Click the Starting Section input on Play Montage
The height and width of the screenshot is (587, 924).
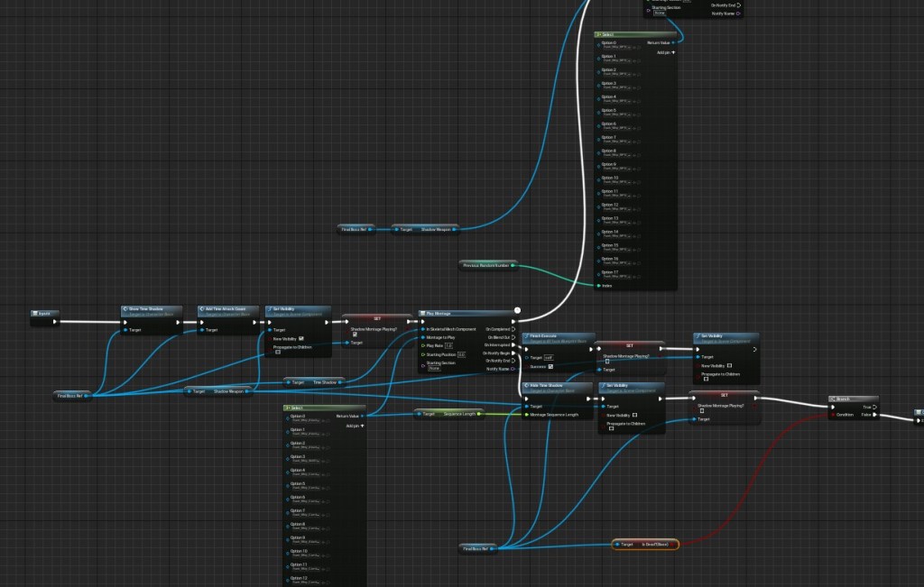pyautogui.click(x=434, y=368)
